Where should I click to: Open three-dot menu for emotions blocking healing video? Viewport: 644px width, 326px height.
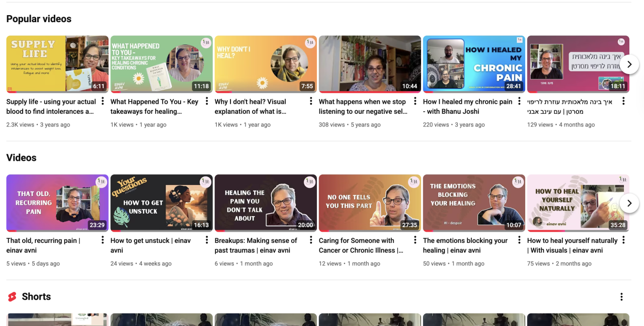point(519,240)
